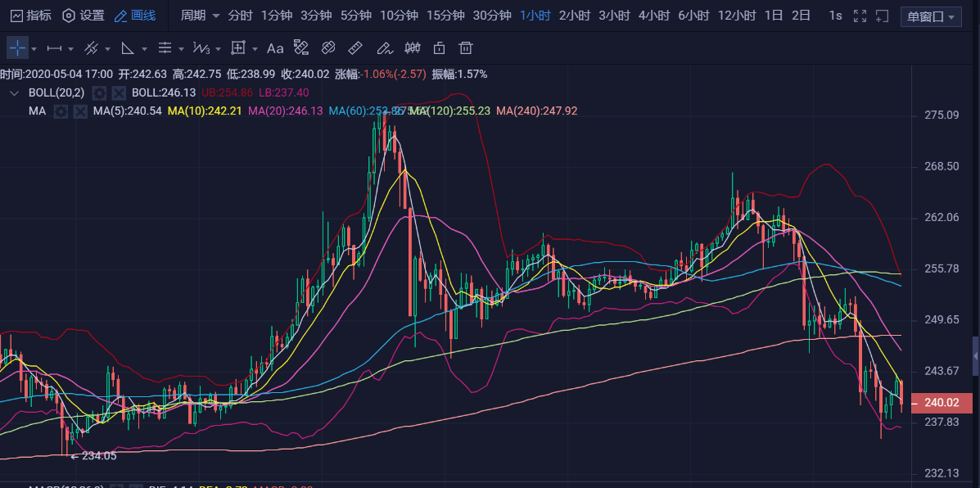Select the 2日 interval
Viewport: 980px width, 488px height.
[802, 16]
